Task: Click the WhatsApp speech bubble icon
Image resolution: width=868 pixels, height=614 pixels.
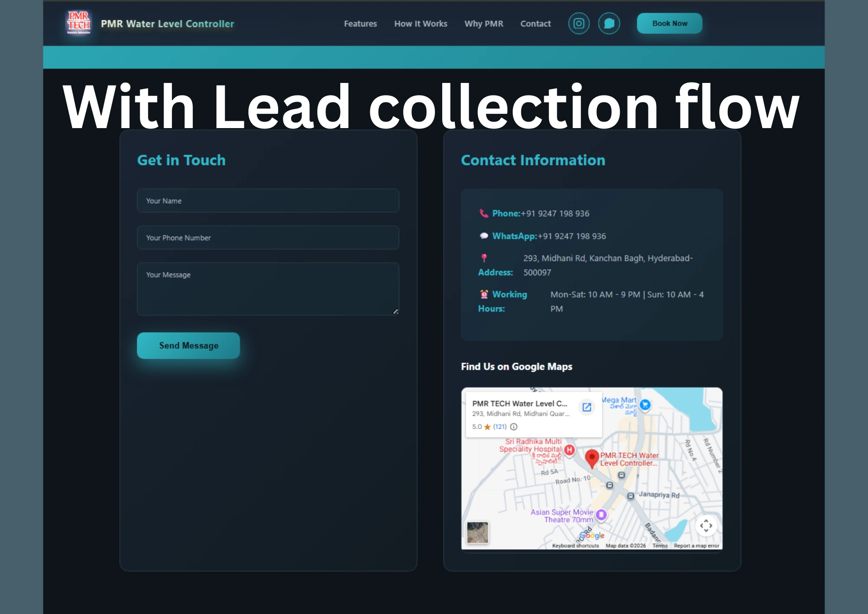Action: coord(483,236)
